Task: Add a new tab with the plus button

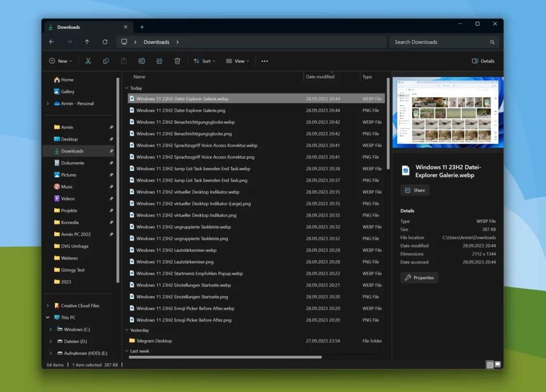Action: (x=142, y=27)
